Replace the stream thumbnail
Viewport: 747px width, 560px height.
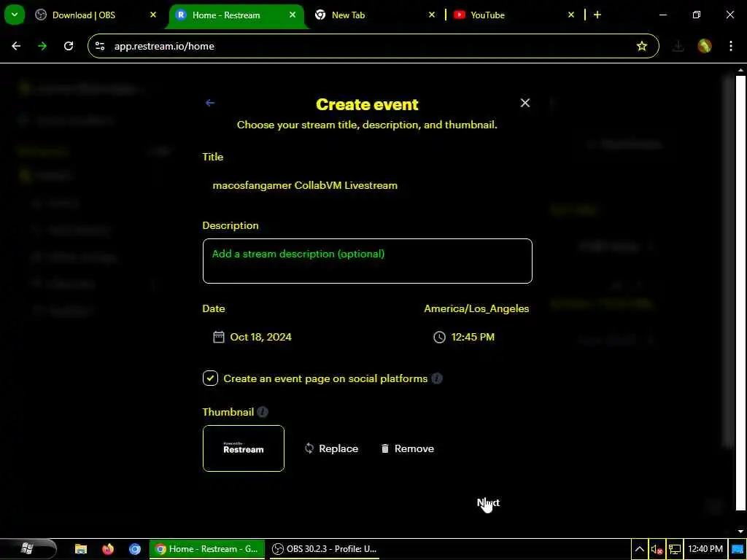(332, 448)
